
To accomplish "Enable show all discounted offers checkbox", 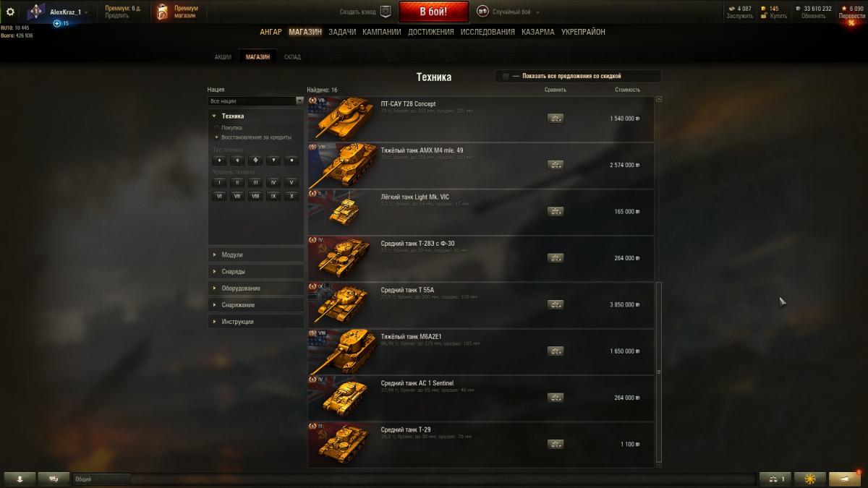I will pos(506,76).
